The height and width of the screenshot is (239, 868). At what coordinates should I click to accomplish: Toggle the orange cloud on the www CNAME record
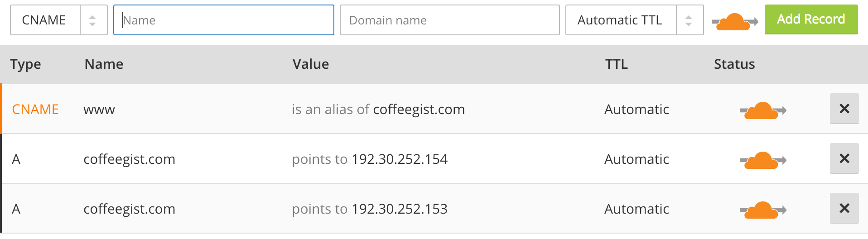763,110
